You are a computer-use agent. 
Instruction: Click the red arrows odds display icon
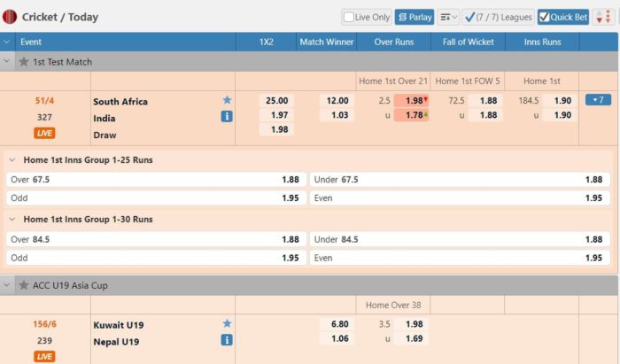point(603,17)
